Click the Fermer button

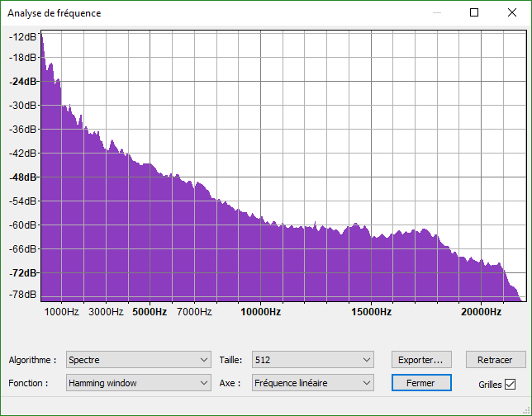tap(421, 382)
